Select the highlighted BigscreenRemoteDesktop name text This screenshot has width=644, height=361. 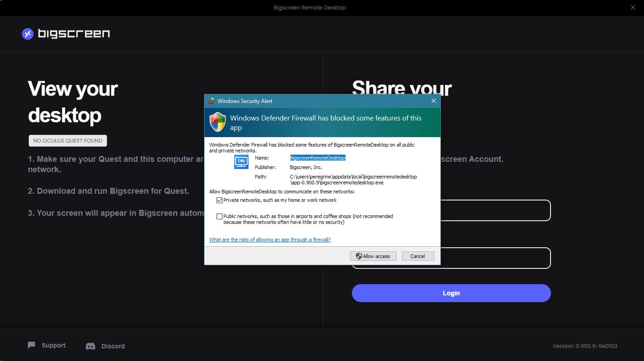pyautogui.click(x=317, y=158)
